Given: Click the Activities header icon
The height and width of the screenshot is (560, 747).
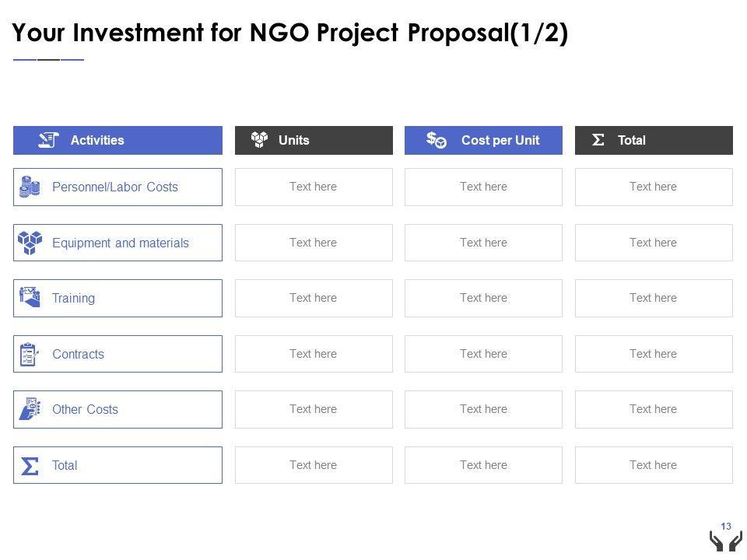Looking at the screenshot, I should [49, 140].
